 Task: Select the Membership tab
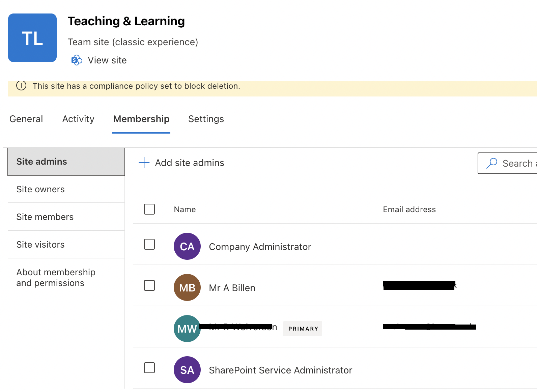point(141,119)
